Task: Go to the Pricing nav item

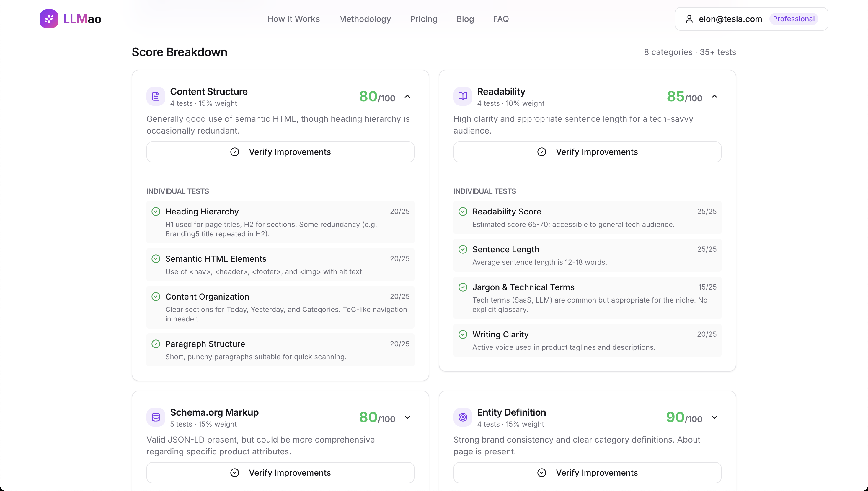Action: point(423,19)
